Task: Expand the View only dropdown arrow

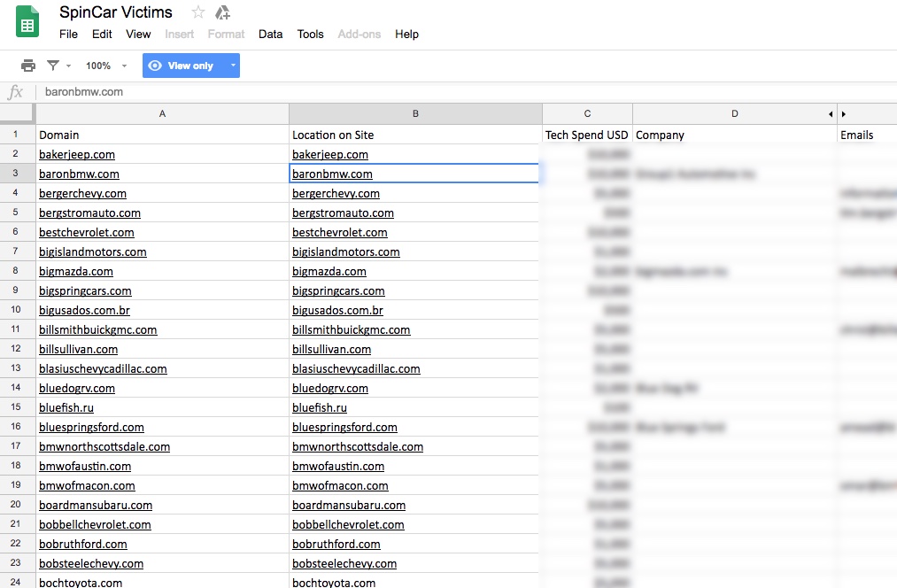Action: [x=233, y=66]
